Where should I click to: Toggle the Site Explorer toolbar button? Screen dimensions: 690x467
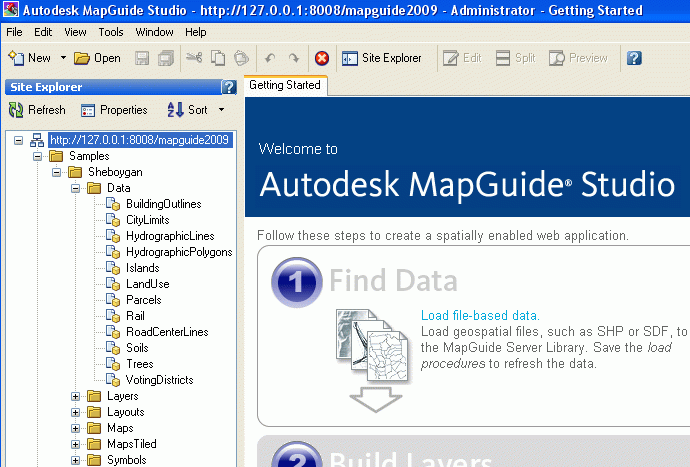tap(382, 58)
